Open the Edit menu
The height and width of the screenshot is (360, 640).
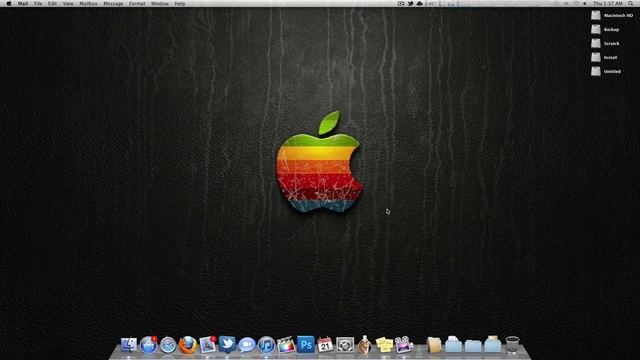(52, 4)
